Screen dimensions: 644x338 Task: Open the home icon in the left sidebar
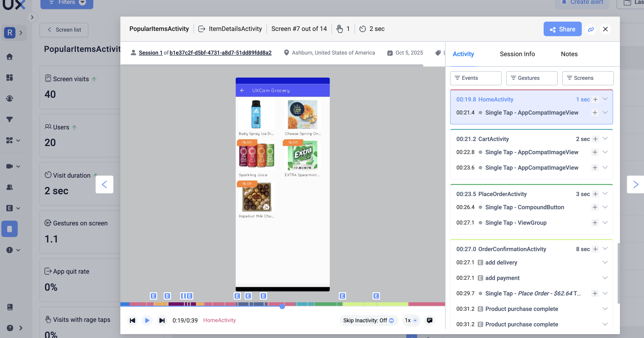pyautogui.click(x=10, y=57)
